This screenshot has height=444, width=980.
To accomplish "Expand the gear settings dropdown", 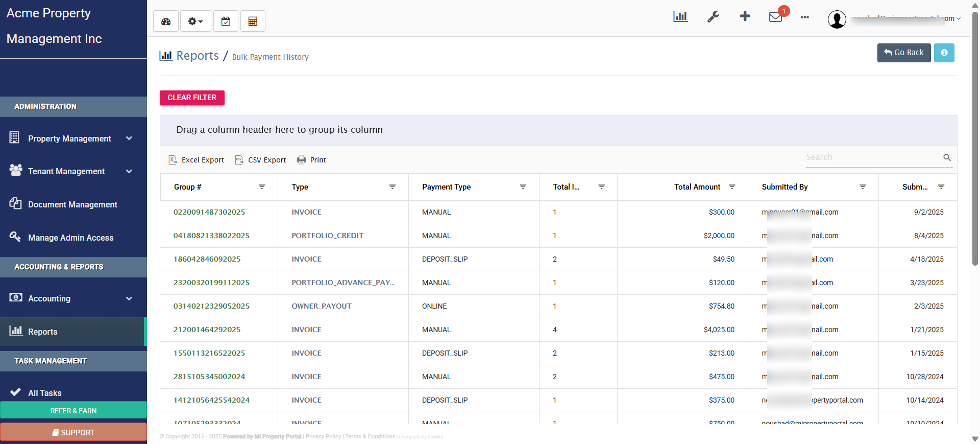I will coord(195,21).
